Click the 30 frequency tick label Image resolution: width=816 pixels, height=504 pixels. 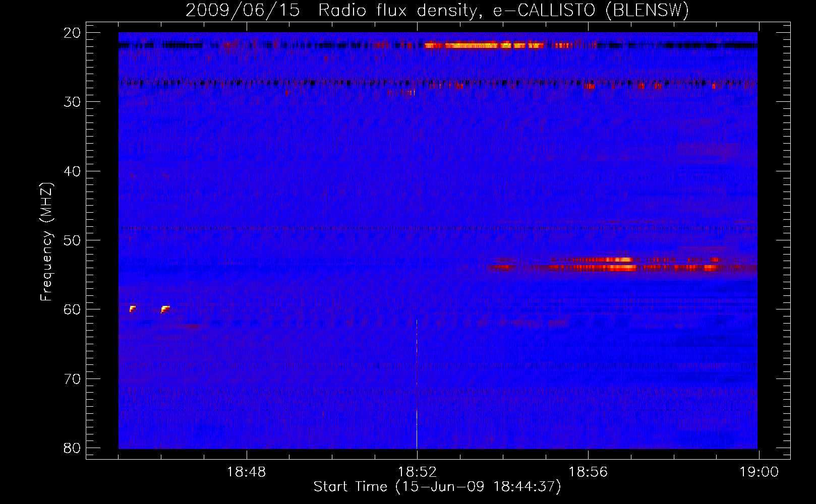click(73, 102)
